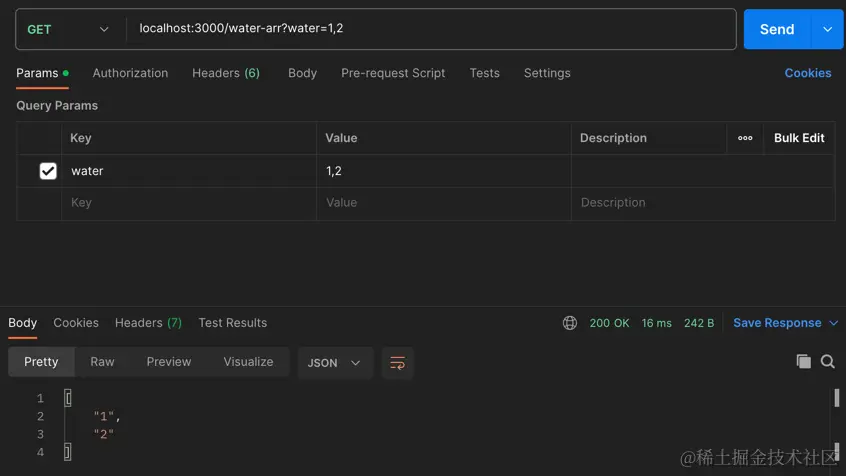Image resolution: width=846 pixels, height=476 pixels.
Task: Open the JSON format dropdown
Action: point(335,363)
